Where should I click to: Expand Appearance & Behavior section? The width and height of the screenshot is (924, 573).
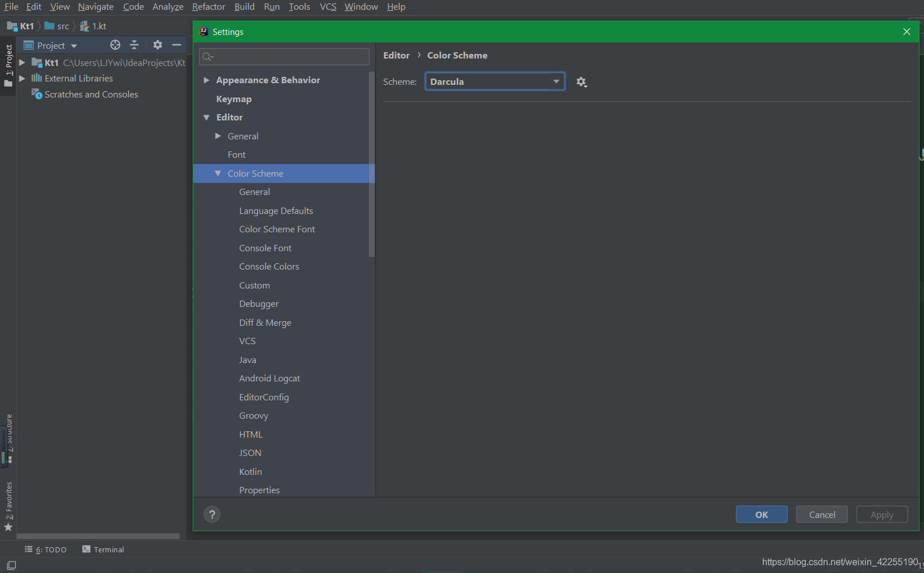click(x=206, y=80)
